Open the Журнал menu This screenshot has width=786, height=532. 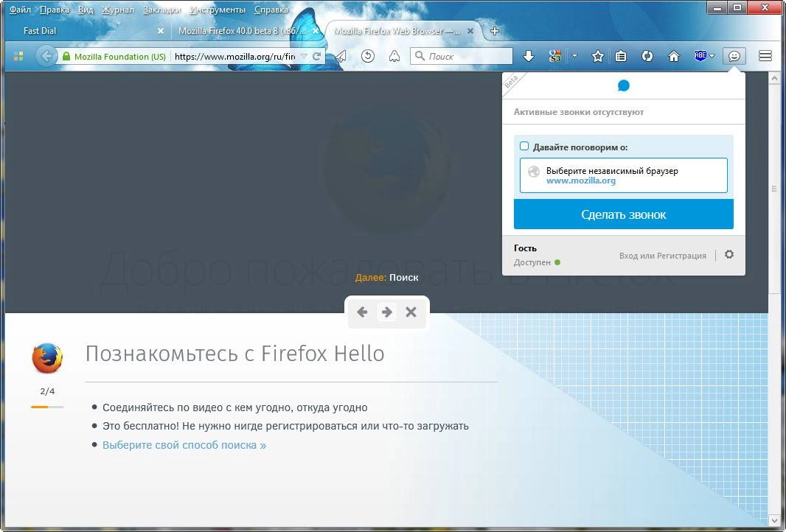click(x=118, y=10)
